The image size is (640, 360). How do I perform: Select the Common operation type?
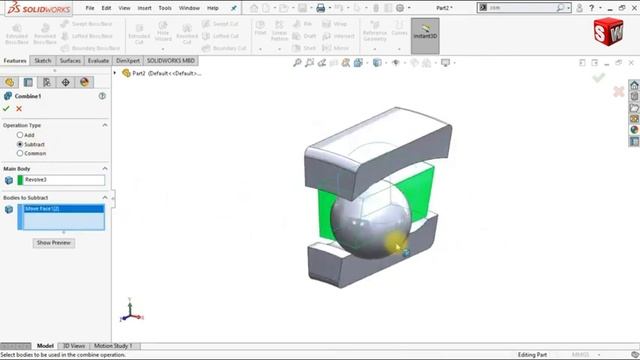(20, 153)
